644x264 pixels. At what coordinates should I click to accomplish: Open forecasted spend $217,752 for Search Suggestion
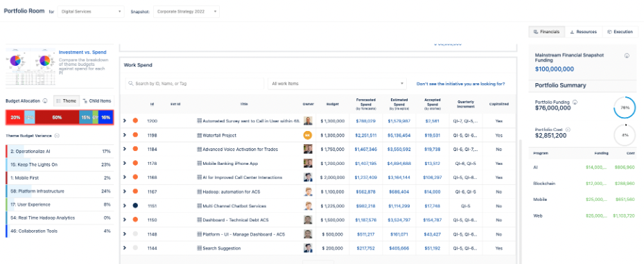(x=365, y=248)
